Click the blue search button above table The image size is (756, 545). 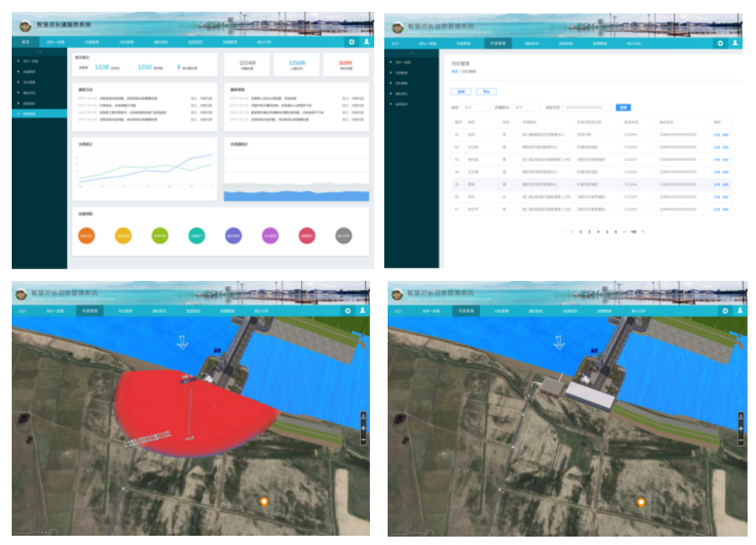click(x=623, y=107)
